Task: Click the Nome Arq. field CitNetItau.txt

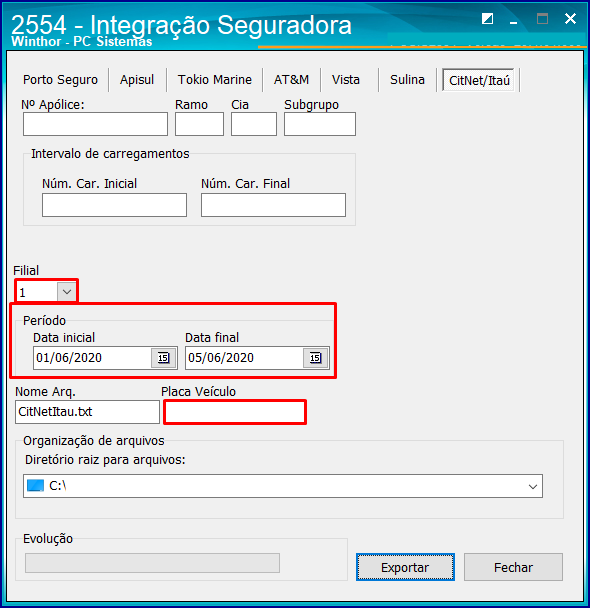Action: 88,412
